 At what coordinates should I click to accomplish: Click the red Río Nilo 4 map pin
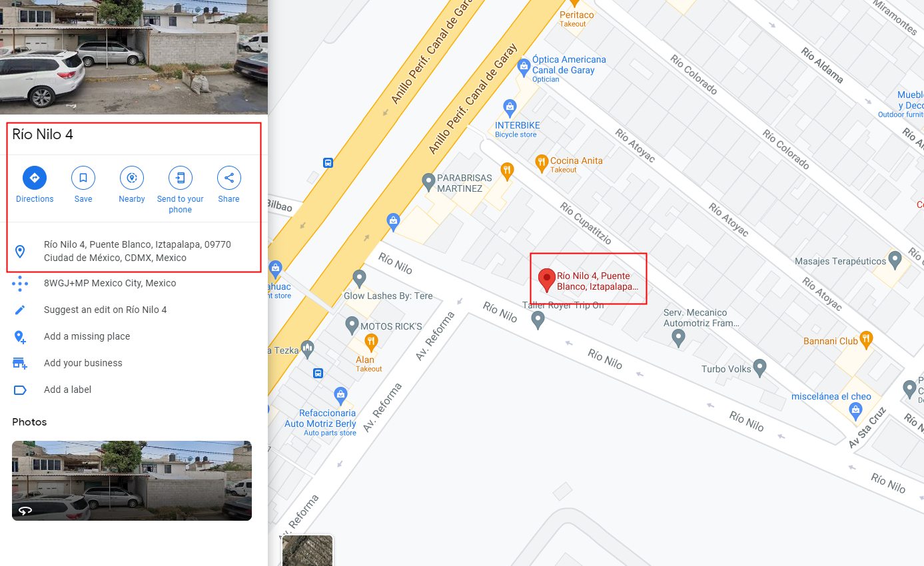(x=547, y=280)
